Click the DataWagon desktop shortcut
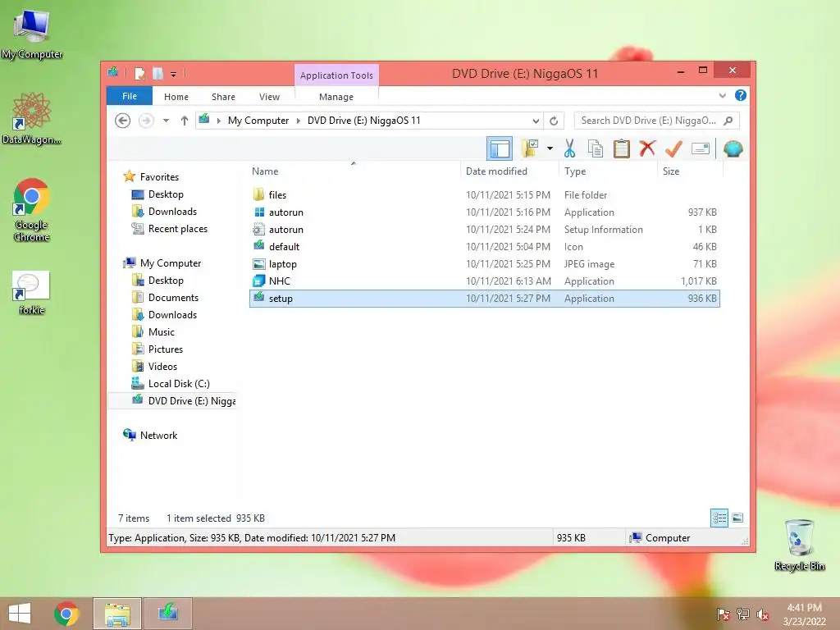 (32, 118)
